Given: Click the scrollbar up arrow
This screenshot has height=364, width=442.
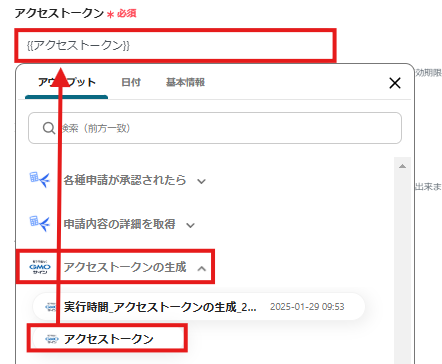Looking at the screenshot, I should click(402, 166).
